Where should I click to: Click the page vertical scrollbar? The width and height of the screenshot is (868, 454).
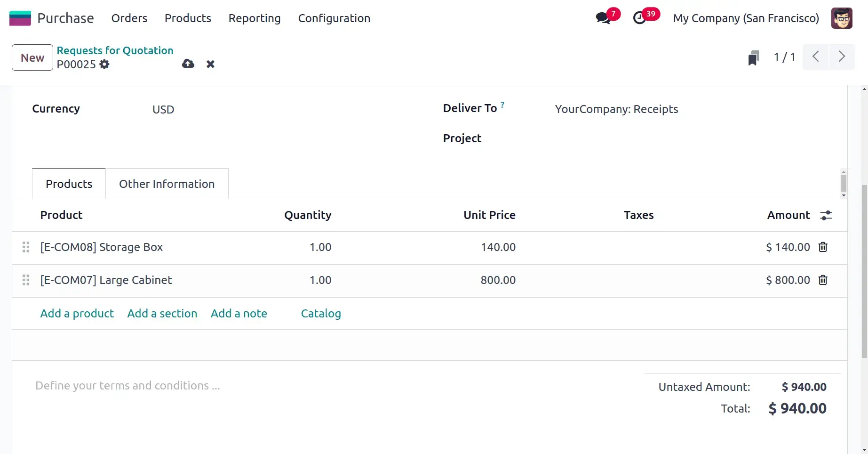pos(864,271)
